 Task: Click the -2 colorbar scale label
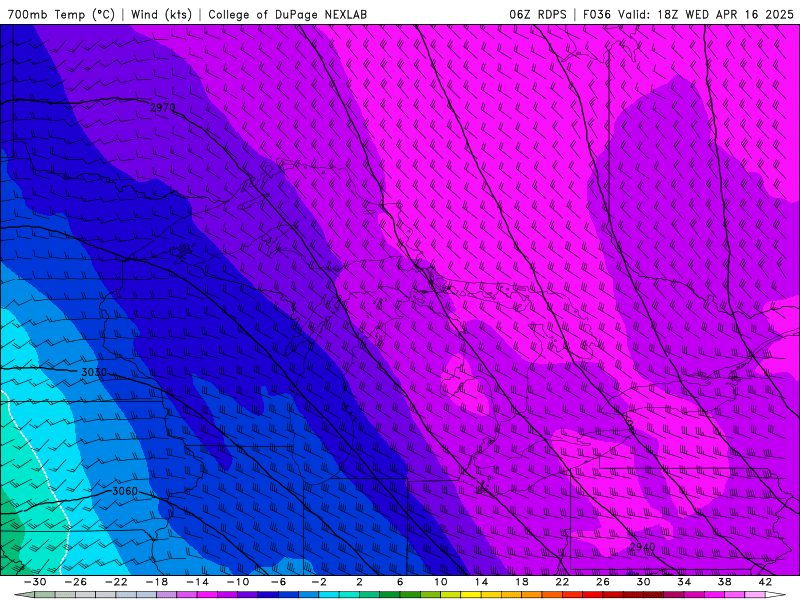(x=319, y=582)
